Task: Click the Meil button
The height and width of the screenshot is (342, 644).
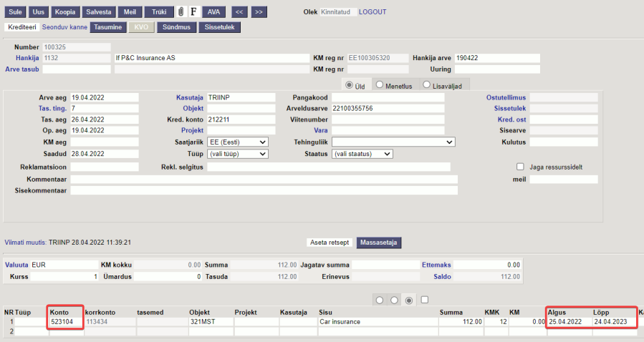Action: coord(130,12)
